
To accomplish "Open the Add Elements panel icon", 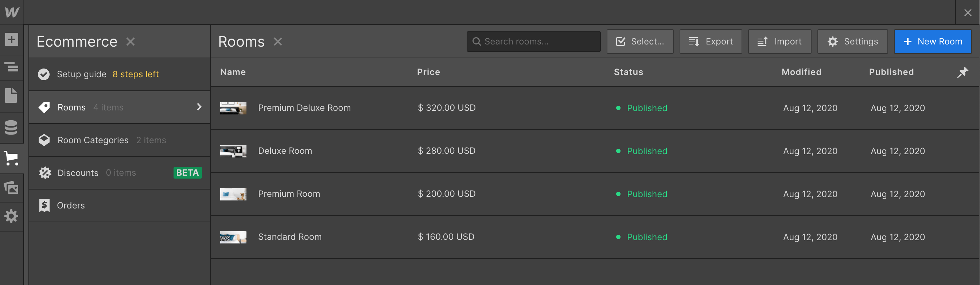I will (x=11, y=39).
